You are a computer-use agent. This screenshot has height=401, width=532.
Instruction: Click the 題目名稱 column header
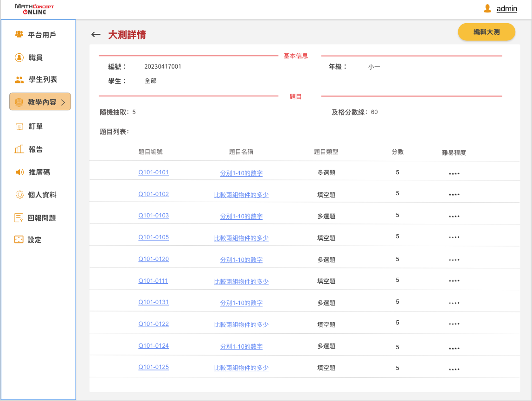pos(241,152)
